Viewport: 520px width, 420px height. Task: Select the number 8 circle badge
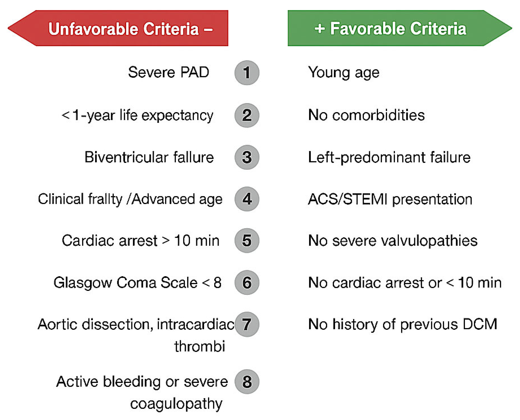247,382
